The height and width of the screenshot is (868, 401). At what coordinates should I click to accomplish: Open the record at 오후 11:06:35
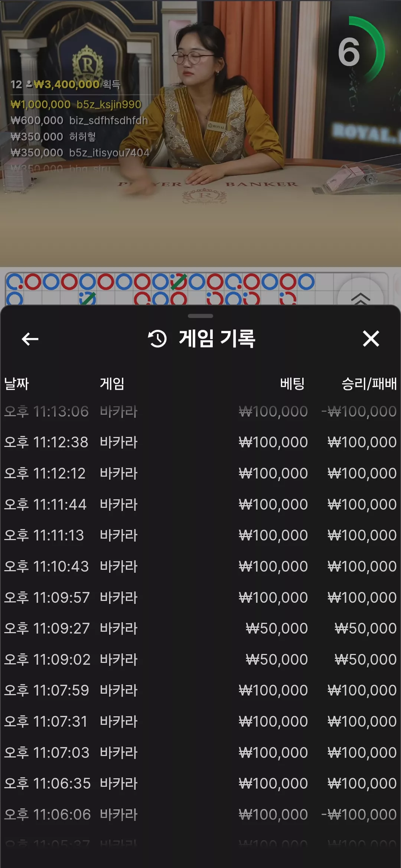click(x=200, y=783)
